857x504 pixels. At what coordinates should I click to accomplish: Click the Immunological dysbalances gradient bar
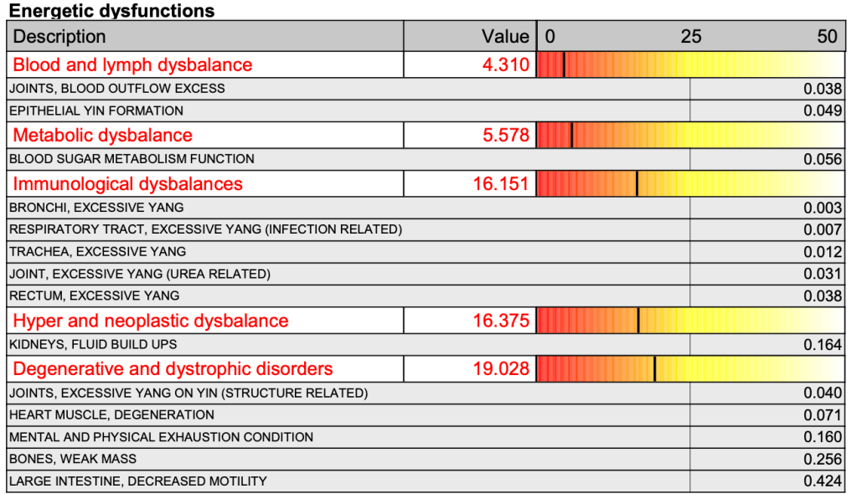pyautogui.click(x=689, y=183)
